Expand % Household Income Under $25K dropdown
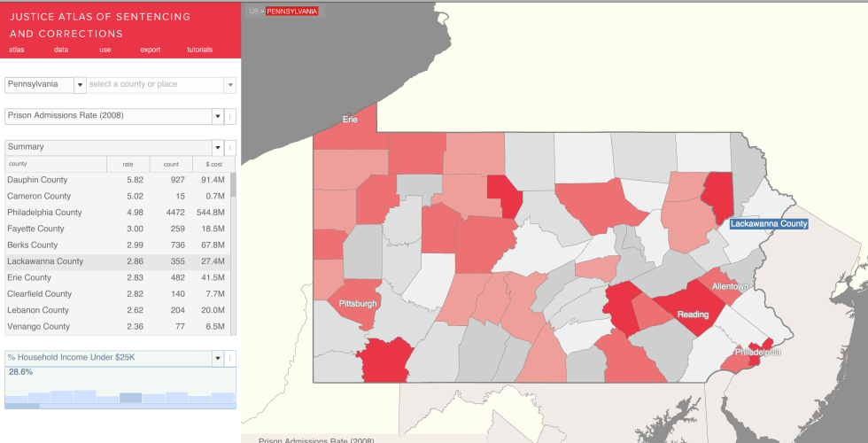The height and width of the screenshot is (443, 868). [218, 358]
